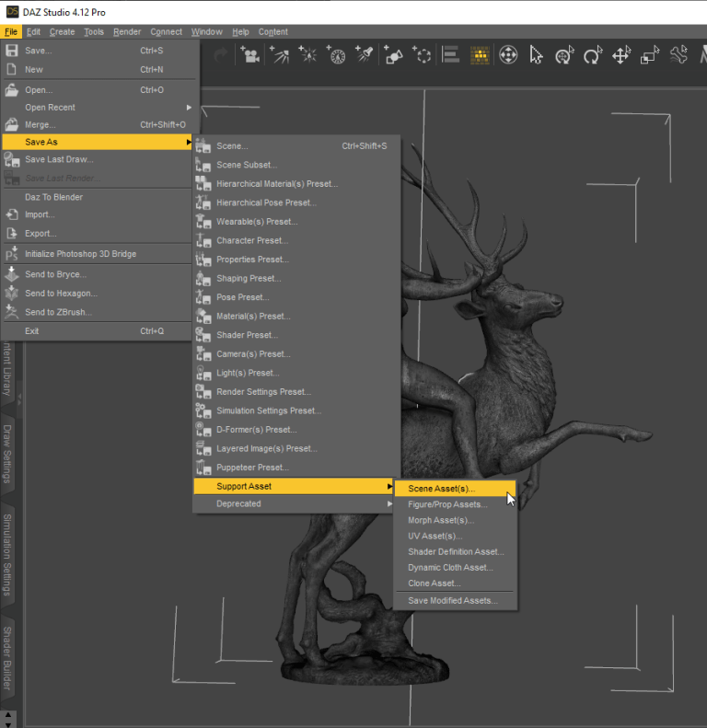The width and height of the screenshot is (707, 728).
Task: Select Puppeteer Preset... option
Action: [296, 468]
